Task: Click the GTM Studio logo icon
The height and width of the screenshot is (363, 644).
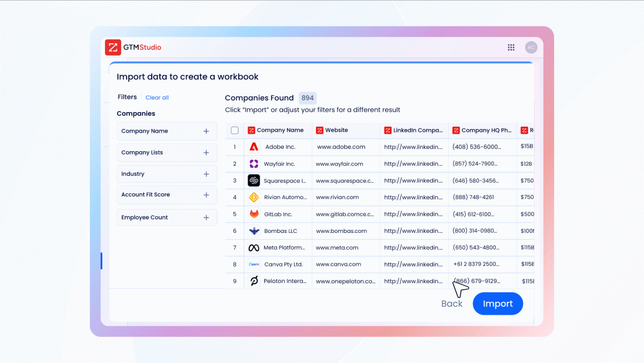Action: coord(113,48)
